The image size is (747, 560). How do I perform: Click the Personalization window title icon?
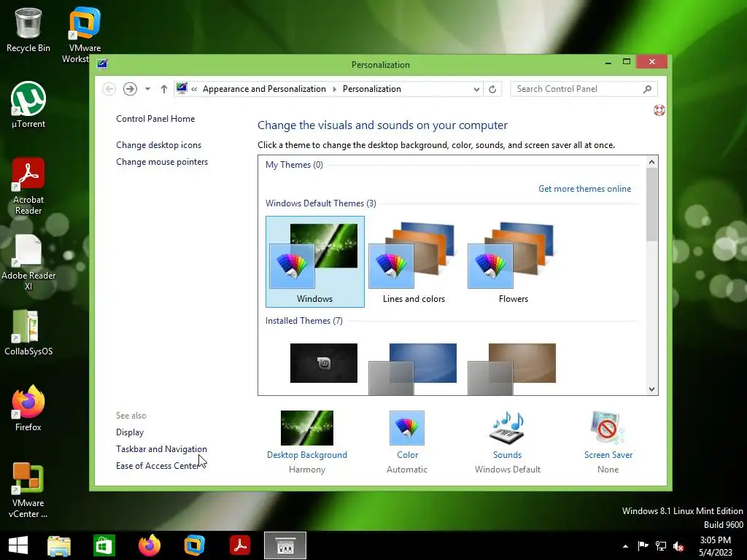point(102,64)
